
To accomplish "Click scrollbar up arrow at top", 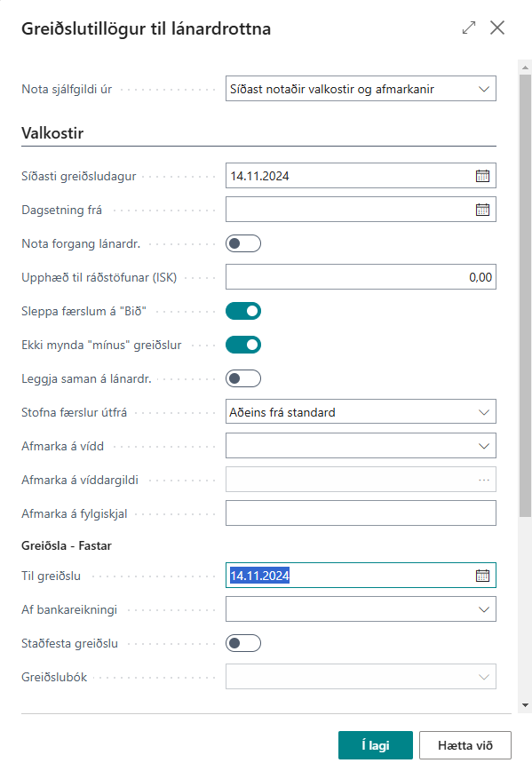I will 525,66.
